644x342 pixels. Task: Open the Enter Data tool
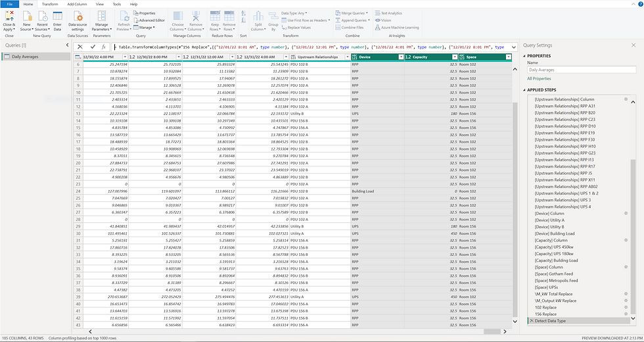coord(57,17)
